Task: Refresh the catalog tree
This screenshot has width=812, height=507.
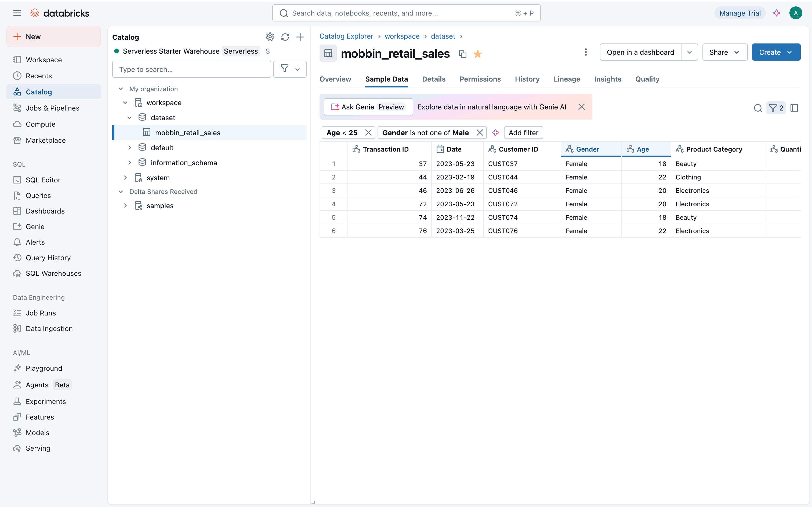Action: point(285,37)
